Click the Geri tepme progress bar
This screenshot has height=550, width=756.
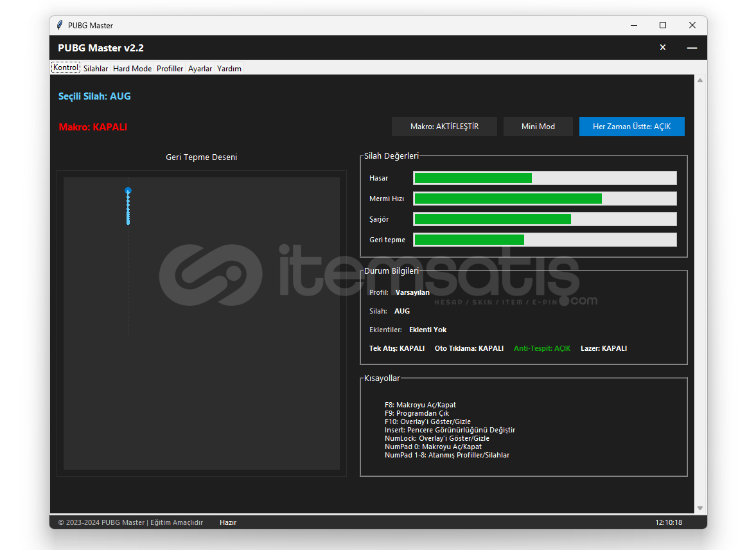(x=545, y=240)
